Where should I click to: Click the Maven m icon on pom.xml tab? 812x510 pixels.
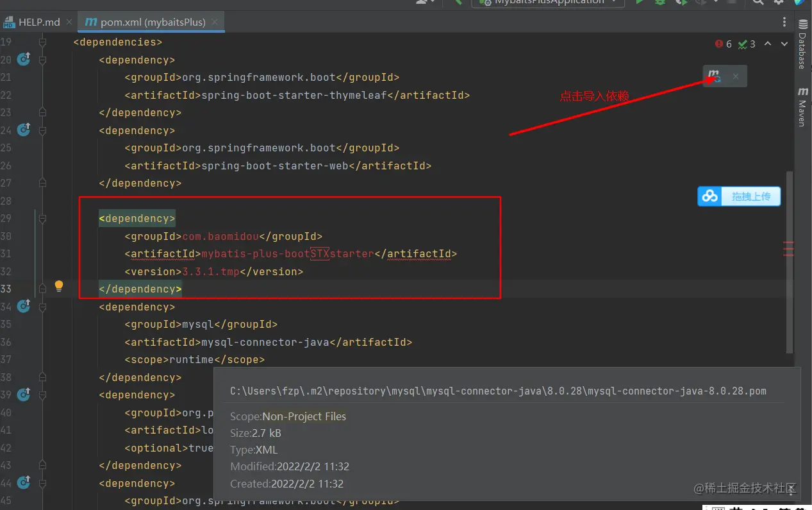pos(90,22)
